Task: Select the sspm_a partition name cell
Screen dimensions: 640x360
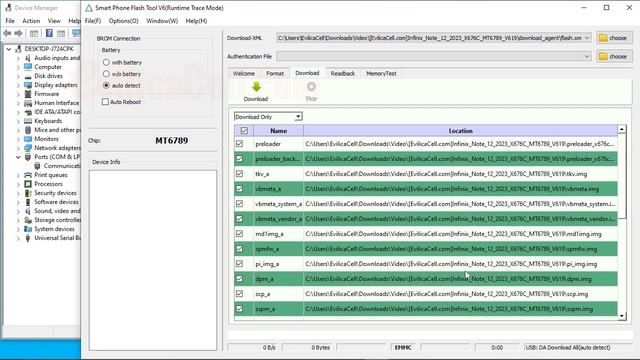Action: [278, 309]
